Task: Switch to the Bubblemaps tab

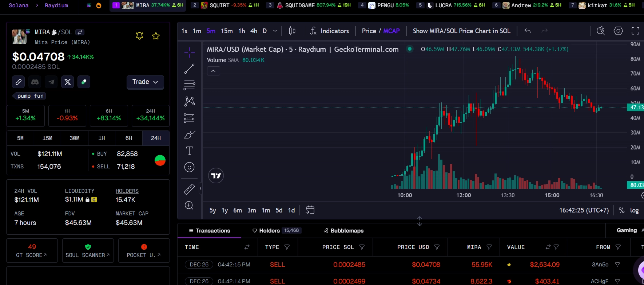Action: click(x=343, y=231)
